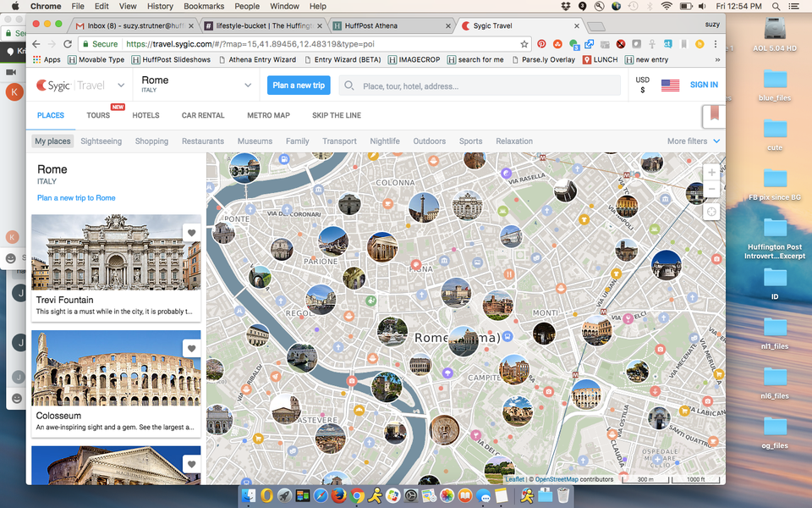Zoom out on the map
This screenshot has width=812, height=508.
[x=711, y=189]
